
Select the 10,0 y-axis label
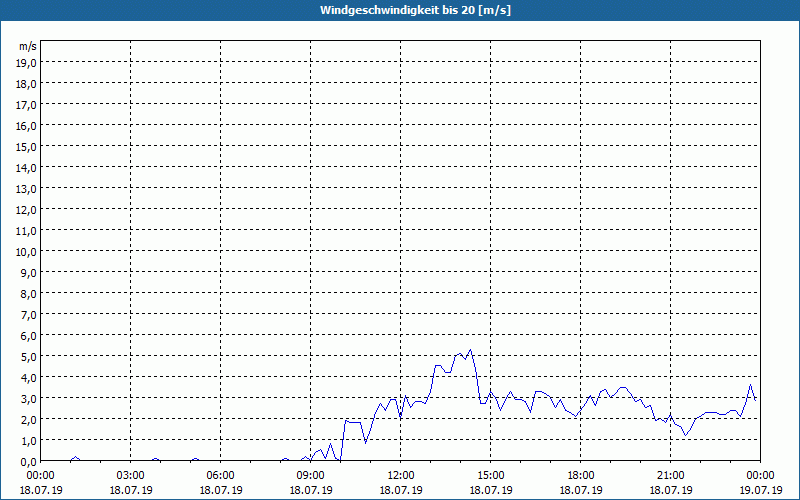[x=27, y=251]
